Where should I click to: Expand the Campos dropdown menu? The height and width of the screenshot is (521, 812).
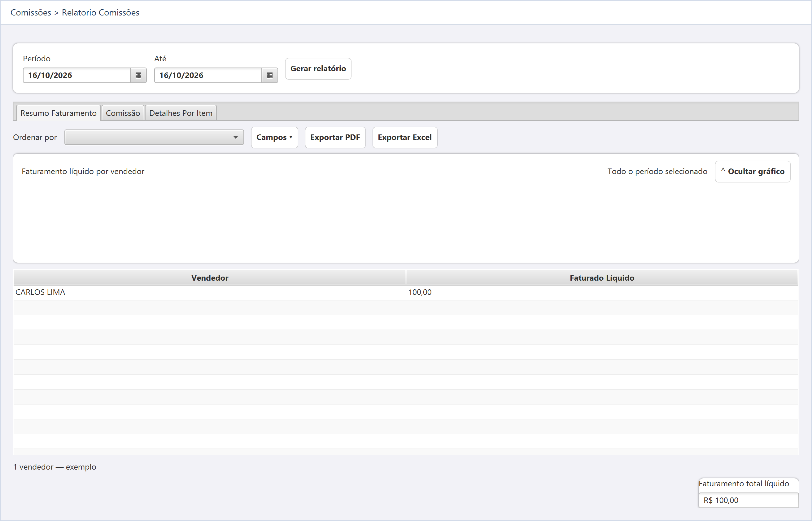coord(274,137)
